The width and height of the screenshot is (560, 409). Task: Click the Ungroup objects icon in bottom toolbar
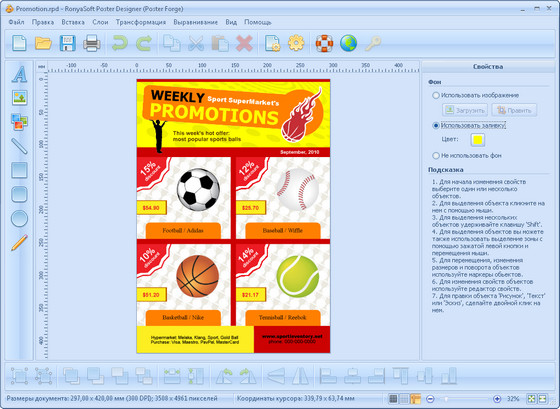(44, 376)
